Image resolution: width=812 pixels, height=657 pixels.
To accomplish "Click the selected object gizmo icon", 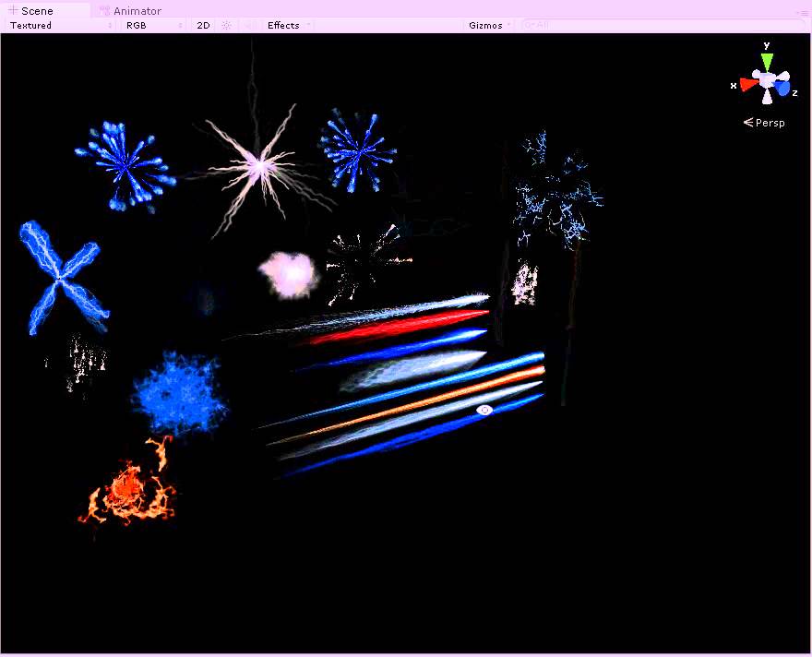I will pyautogui.click(x=484, y=410).
